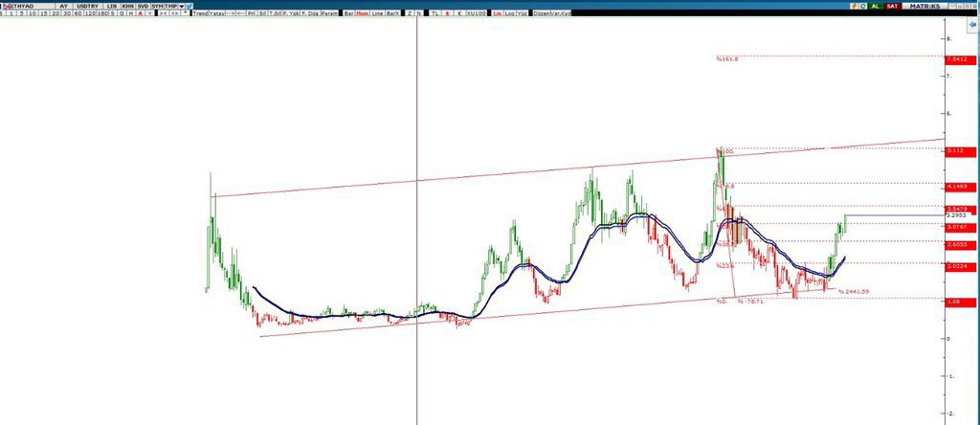This screenshot has height=425, width=980.
Task: Click the green C refresh icon
Action: 863,7
